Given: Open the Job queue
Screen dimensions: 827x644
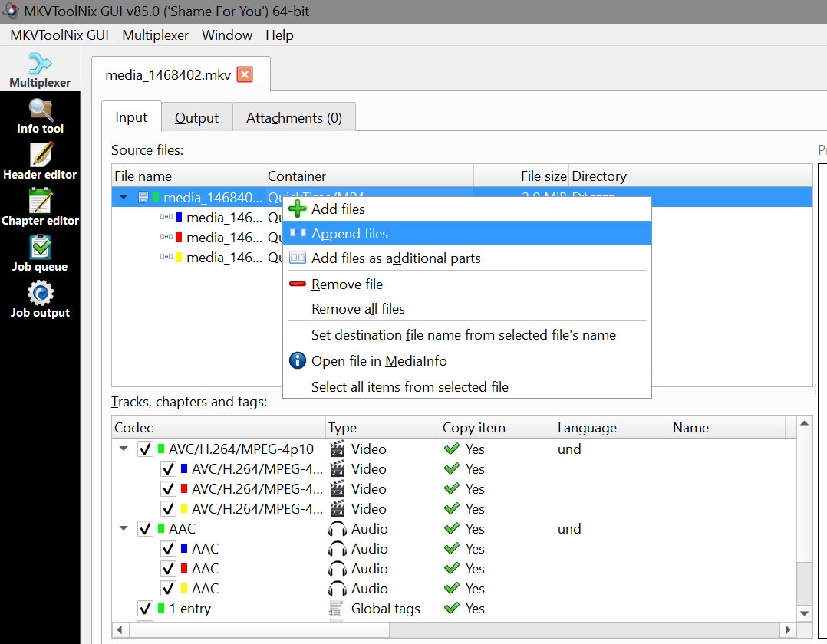Looking at the screenshot, I should click(40, 254).
